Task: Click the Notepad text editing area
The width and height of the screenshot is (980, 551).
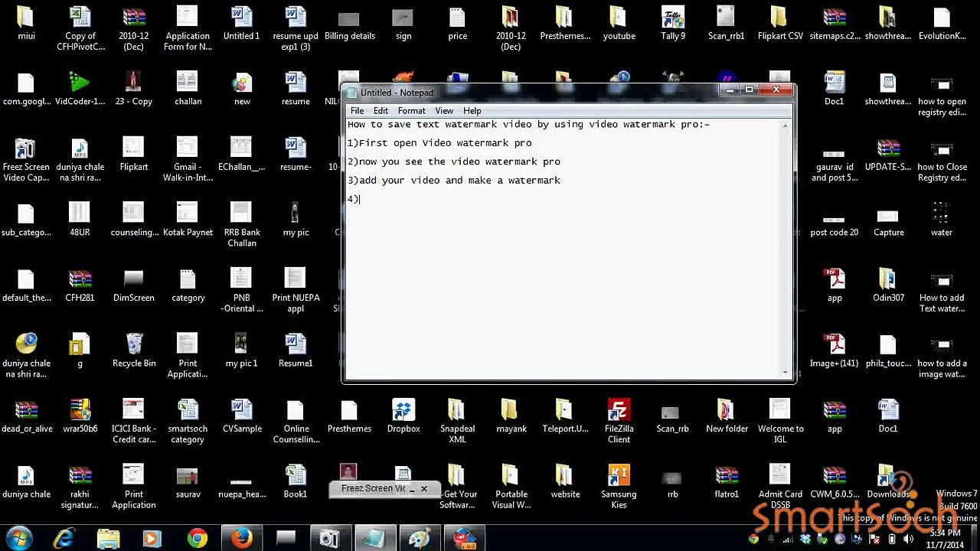Action: pos(563,248)
